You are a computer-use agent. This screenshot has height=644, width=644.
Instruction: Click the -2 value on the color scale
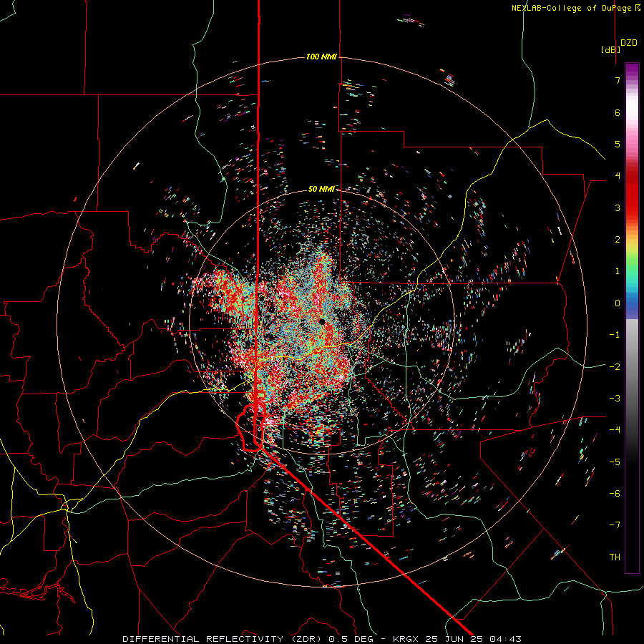point(615,367)
